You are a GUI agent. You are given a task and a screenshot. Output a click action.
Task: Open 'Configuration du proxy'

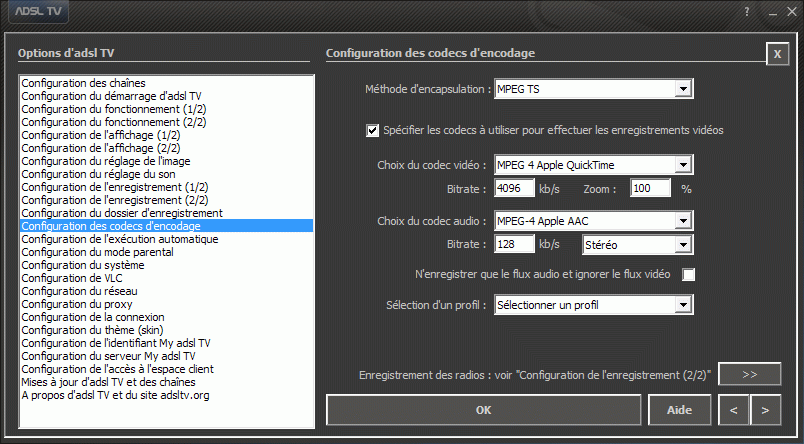[167, 304]
